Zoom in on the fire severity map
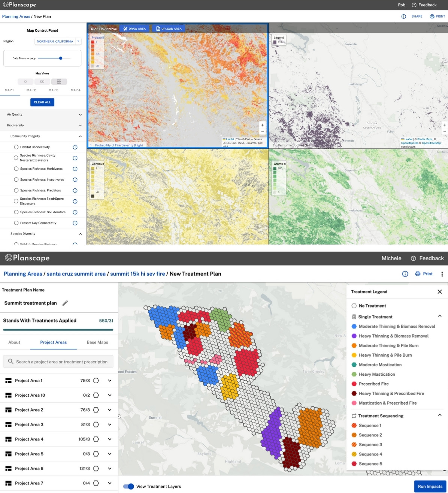The image size is (448, 493). point(263,125)
